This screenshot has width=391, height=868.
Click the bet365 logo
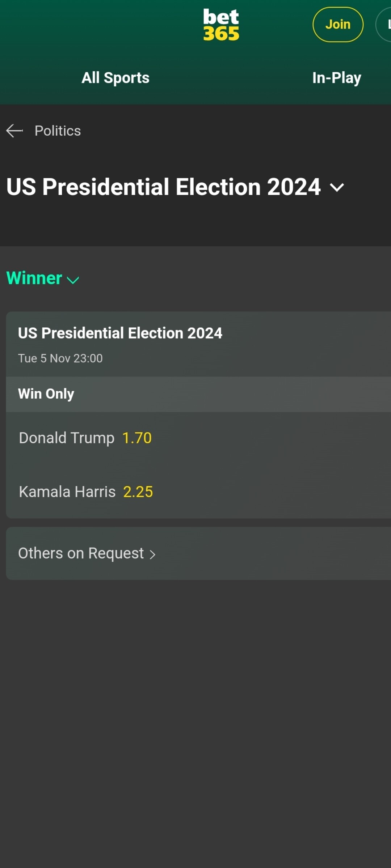(x=221, y=25)
